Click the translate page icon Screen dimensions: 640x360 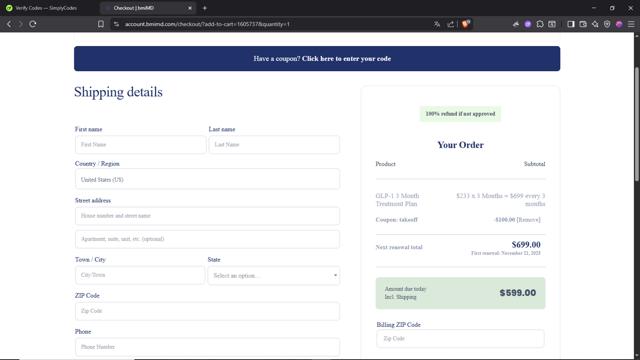[437, 24]
